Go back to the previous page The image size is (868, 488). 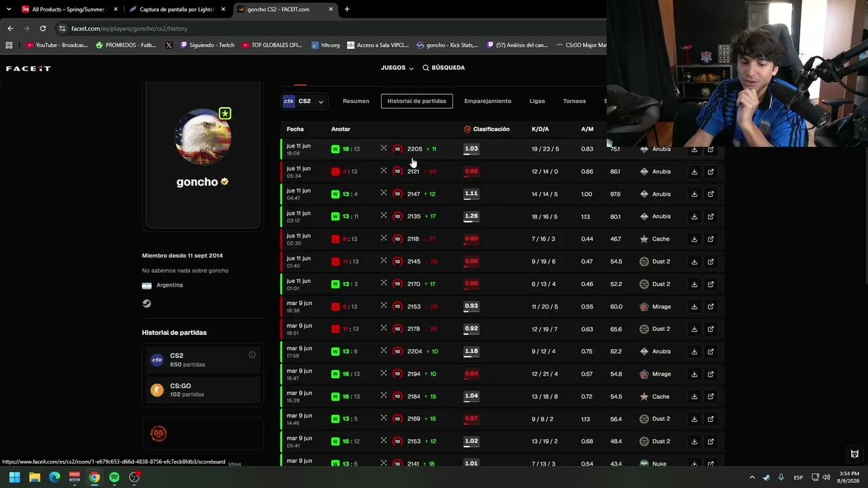tap(10, 28)
